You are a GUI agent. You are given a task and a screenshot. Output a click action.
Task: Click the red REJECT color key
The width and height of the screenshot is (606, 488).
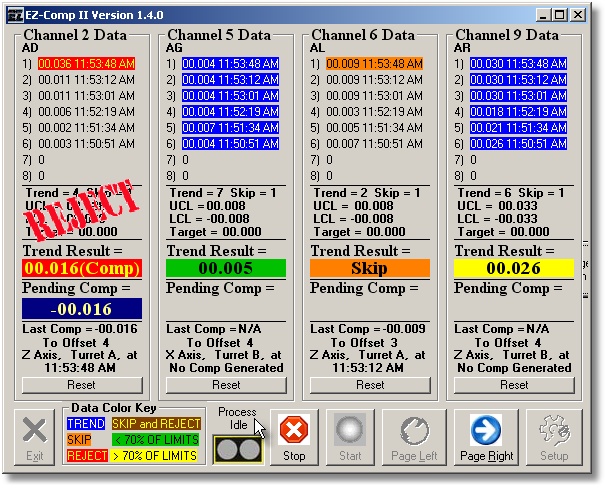click(87, 456)
